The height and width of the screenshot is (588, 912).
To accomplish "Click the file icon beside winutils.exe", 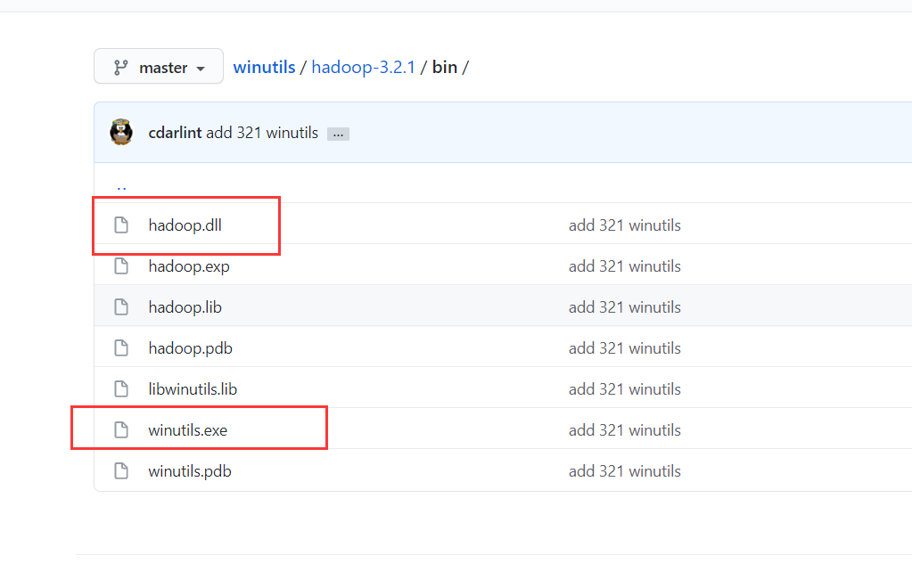I will pyautogui.click(x=120, y=429).
